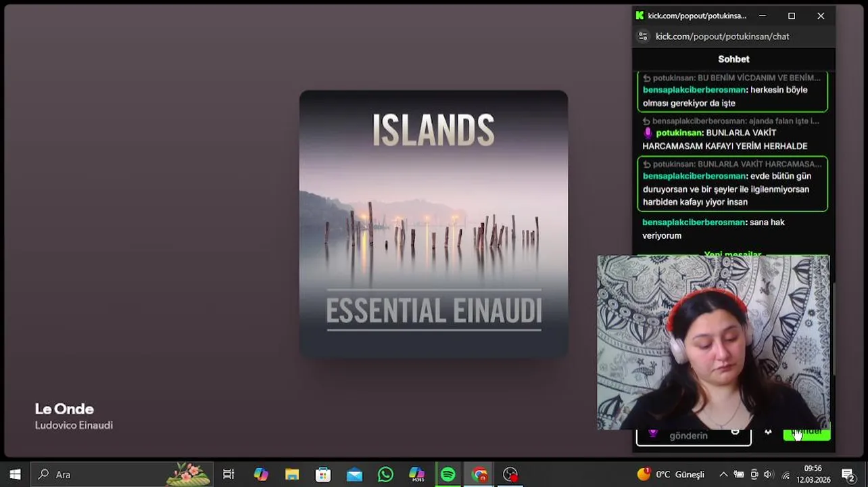Open chat settings icon beside send button
Image resolution: width=868 pixels, height=487 pixels.
(x=768, y=433)
